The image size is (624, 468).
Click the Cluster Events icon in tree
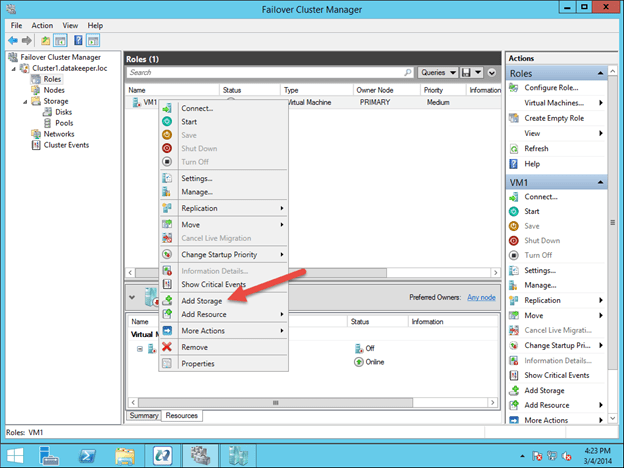pyautogui.click(x=37, y=145)
